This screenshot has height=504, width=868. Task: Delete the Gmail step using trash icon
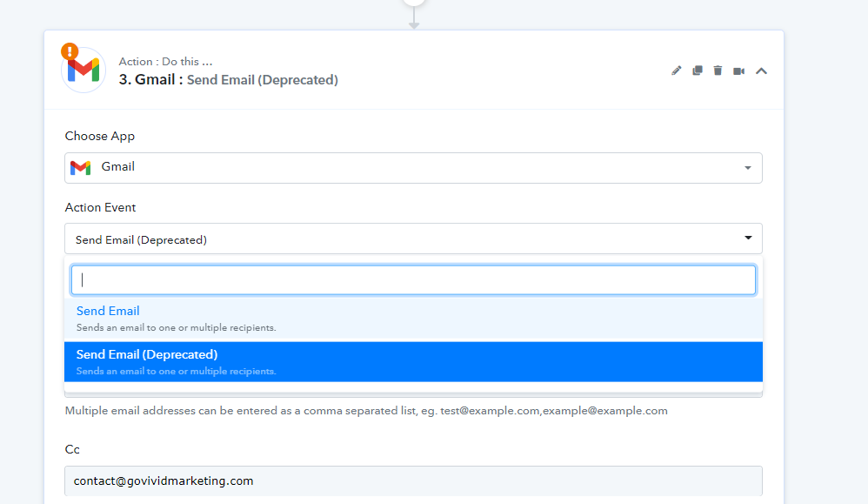[718, 71]
